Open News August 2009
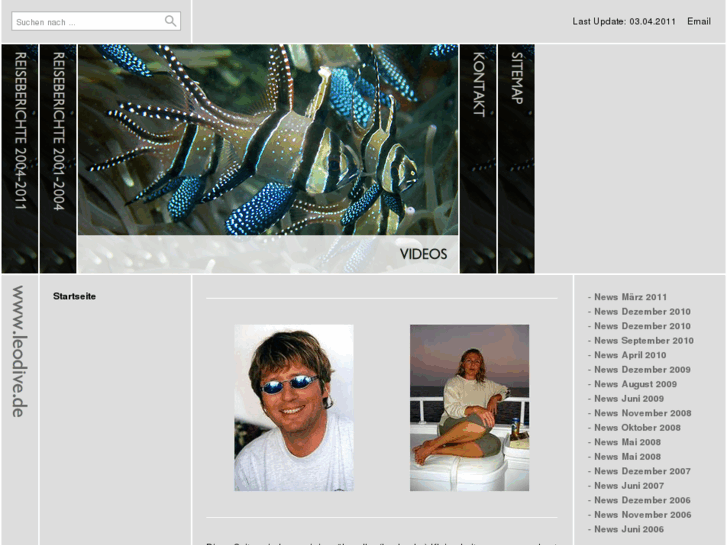The width and height of the screenshot is (727, 545). point(635,384)
